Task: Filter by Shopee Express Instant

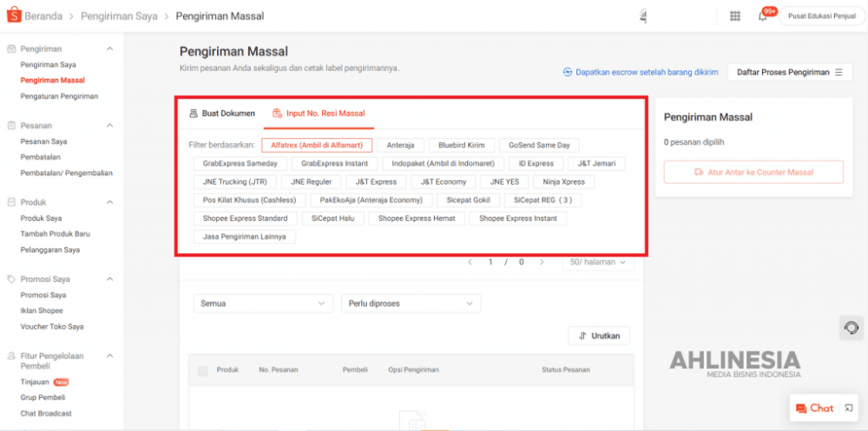Action: point(518,218)
